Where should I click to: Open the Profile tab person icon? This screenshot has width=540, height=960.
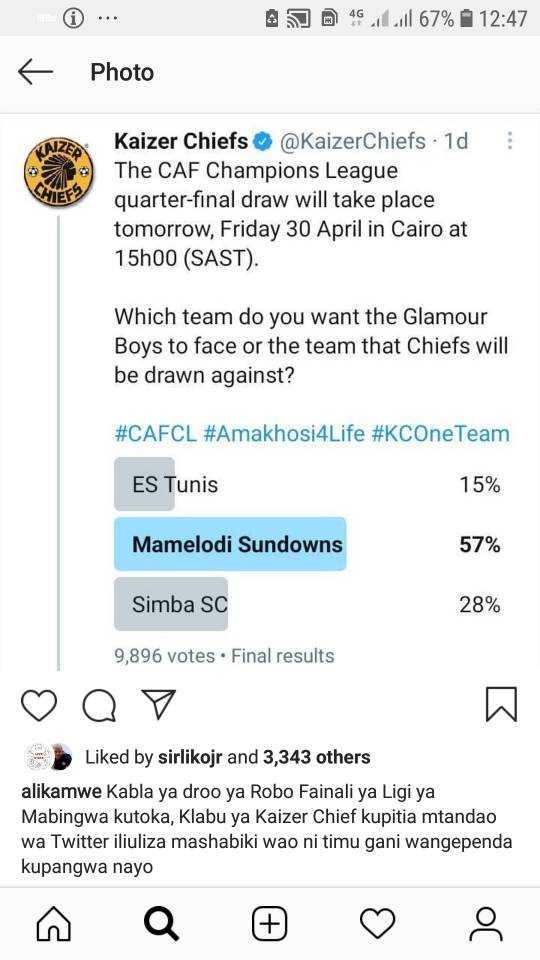pos(486,924)
